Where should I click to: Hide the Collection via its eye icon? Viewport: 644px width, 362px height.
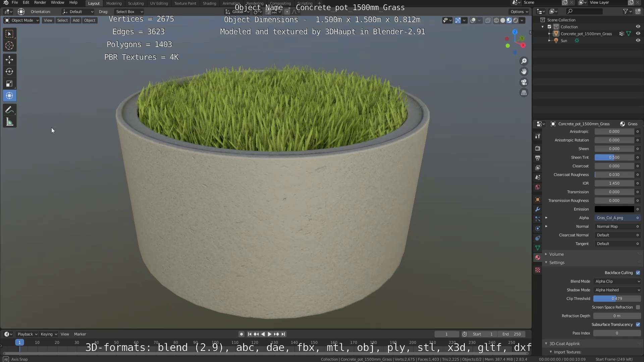(638, 26)
